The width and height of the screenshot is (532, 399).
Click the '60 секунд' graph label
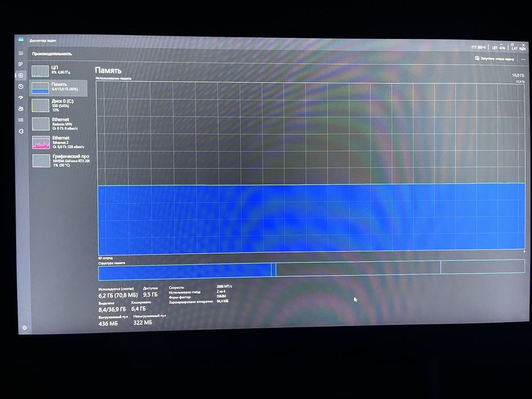[105, 258]
